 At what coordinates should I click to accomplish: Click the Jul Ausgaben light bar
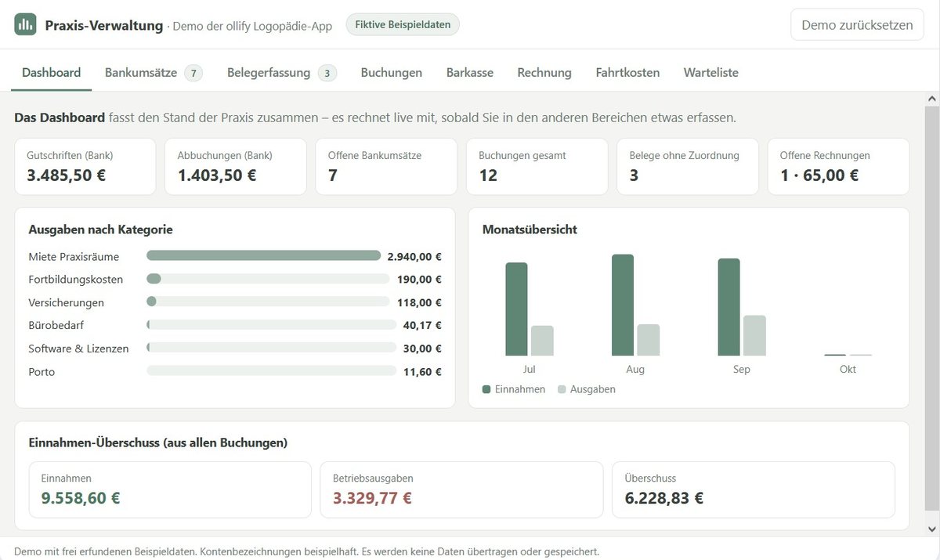point(542,341)
